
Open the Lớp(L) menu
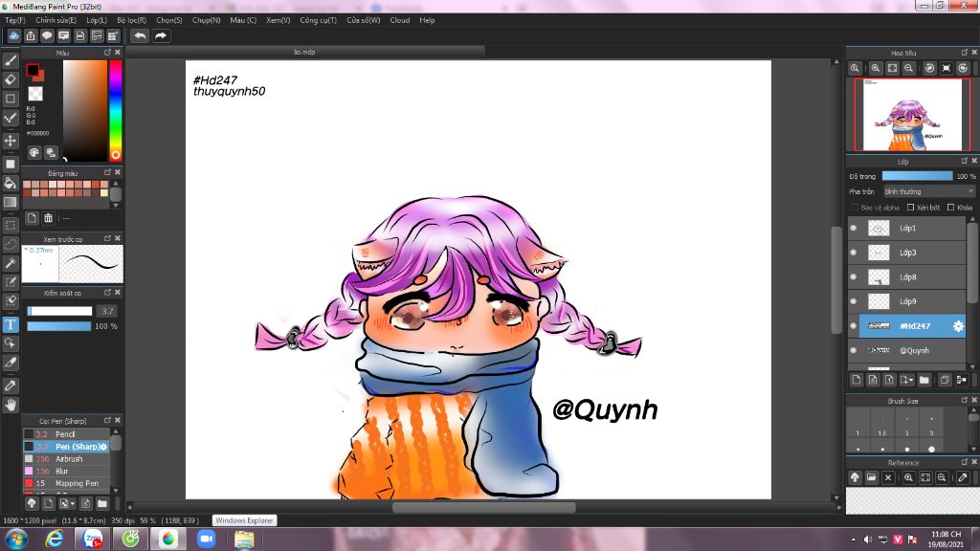pos(97,20)
